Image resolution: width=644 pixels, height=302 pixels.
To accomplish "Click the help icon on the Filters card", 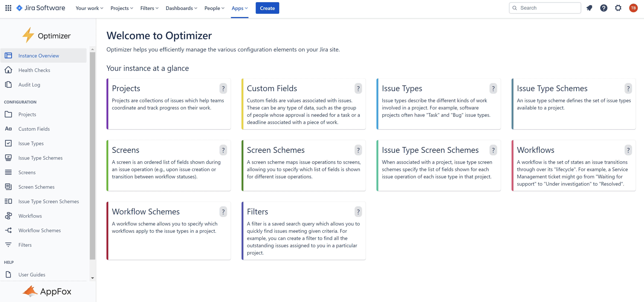I will [358, 212].
